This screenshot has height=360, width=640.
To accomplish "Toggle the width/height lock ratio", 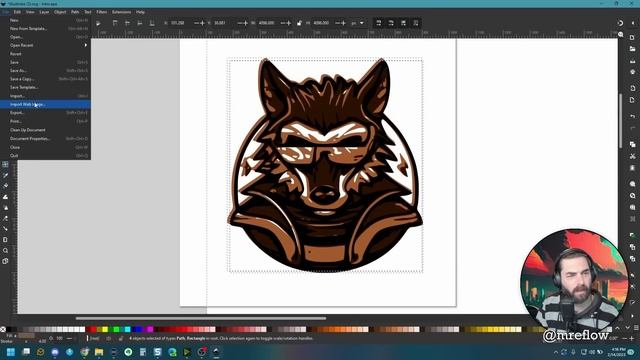I will click(x=299, y=23).
